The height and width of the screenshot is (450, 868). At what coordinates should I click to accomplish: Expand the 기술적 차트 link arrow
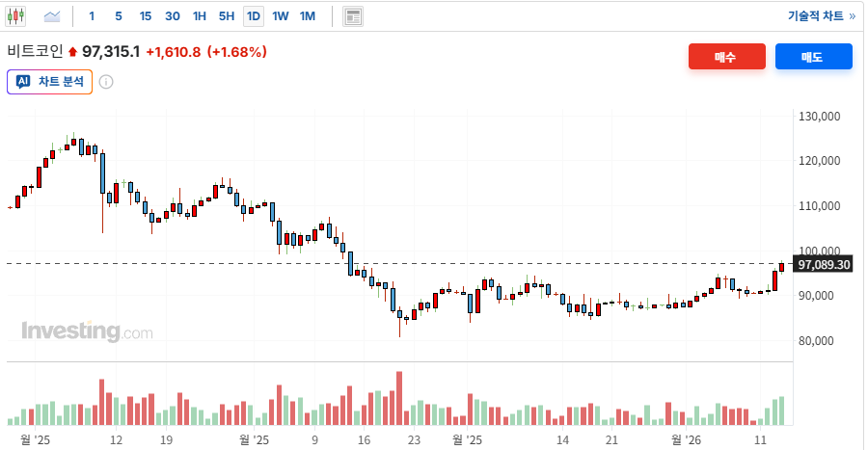[852, 16]
